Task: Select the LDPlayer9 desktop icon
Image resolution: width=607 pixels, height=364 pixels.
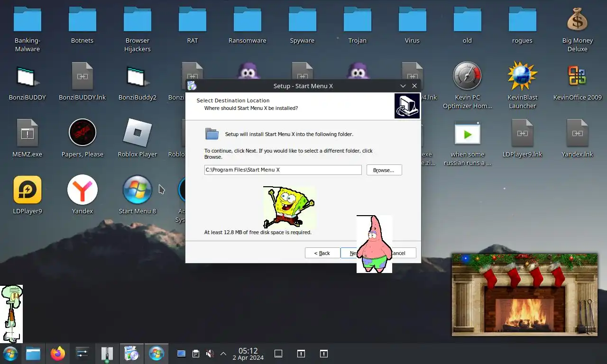Action: 28,196
